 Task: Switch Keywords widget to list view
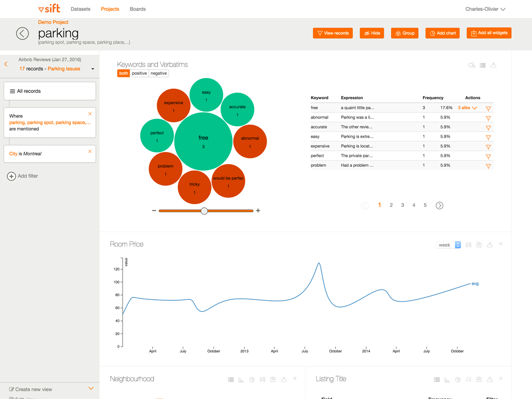[x=483, y=65]
